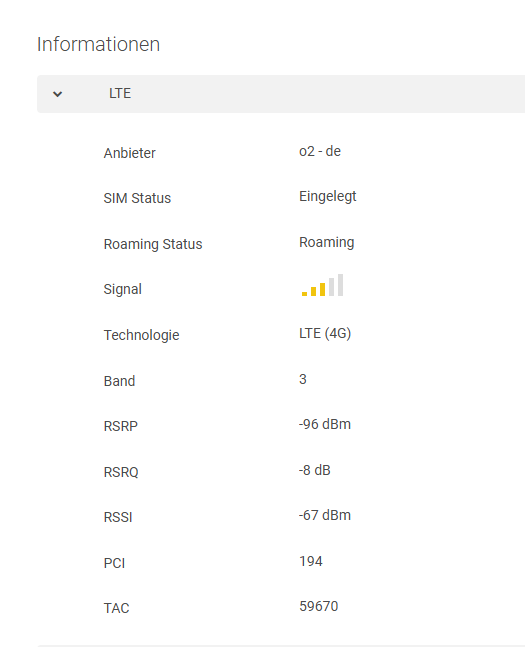This screenshot has height=647, width=525.
Task: Select the TAC value 59670
Action: (x=319, y=606)
